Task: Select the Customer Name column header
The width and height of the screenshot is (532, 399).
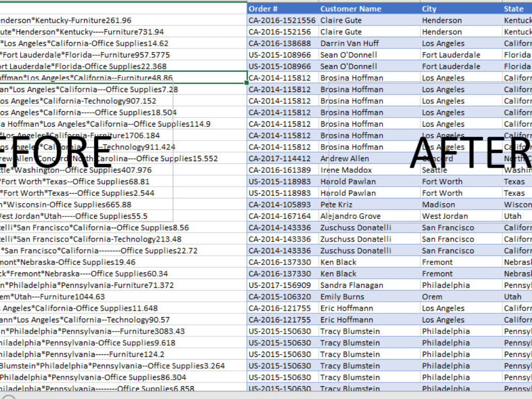Action: [369, 9]
